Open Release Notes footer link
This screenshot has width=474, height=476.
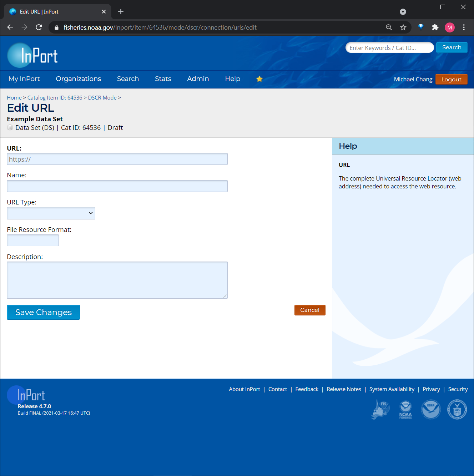pos(344,389)
